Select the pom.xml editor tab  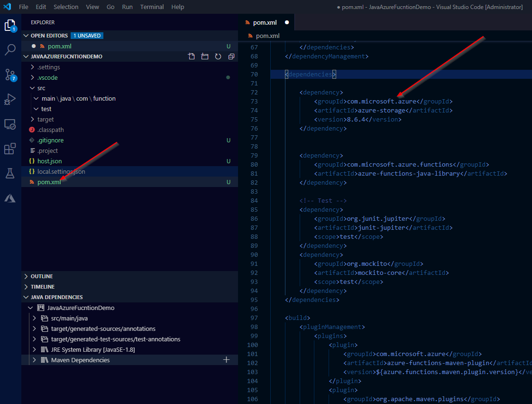[265, 22]
